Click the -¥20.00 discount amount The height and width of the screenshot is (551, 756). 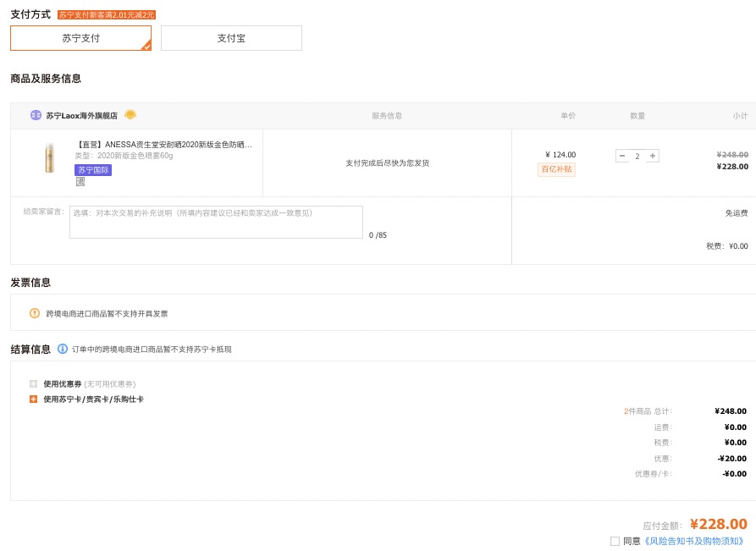click(732, 459)
